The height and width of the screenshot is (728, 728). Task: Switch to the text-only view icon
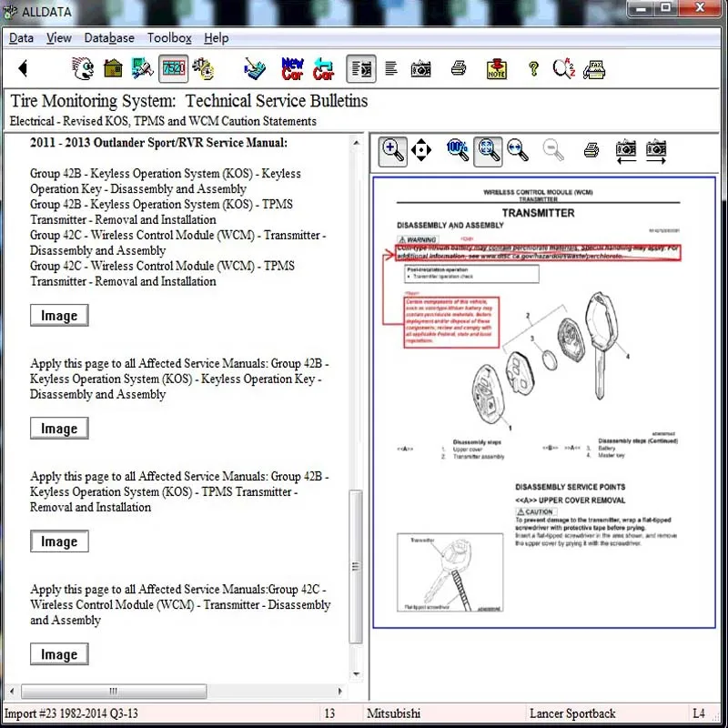pyautogui.click(x=391, y=69)
